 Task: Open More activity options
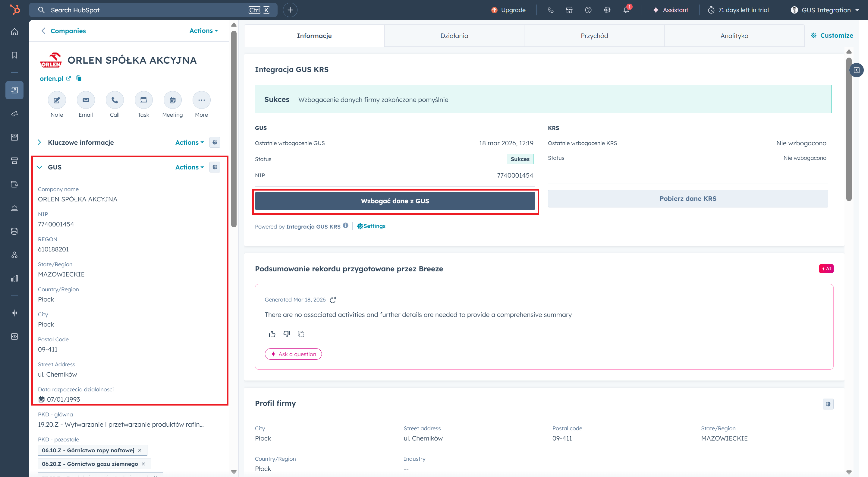coord(202,100)
